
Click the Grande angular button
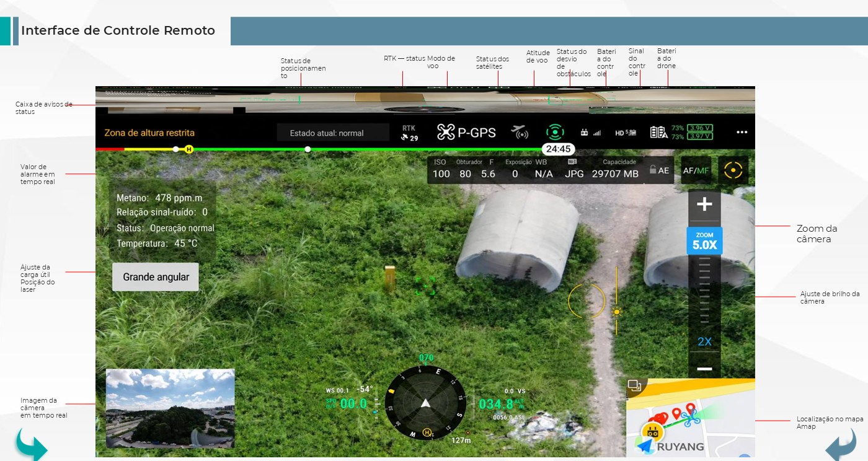(156, 277)
